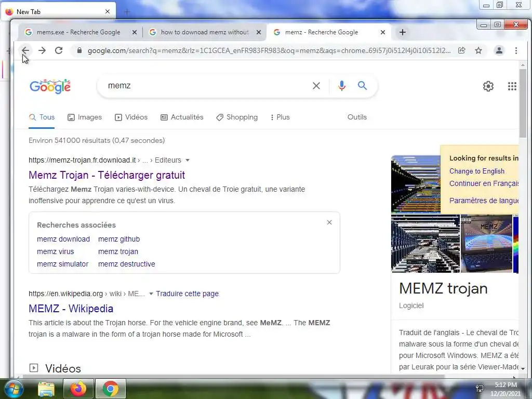This screenshot has width=532, height=399.
Task: Close the memz Recherche Google tab
Action: [383, 32]
